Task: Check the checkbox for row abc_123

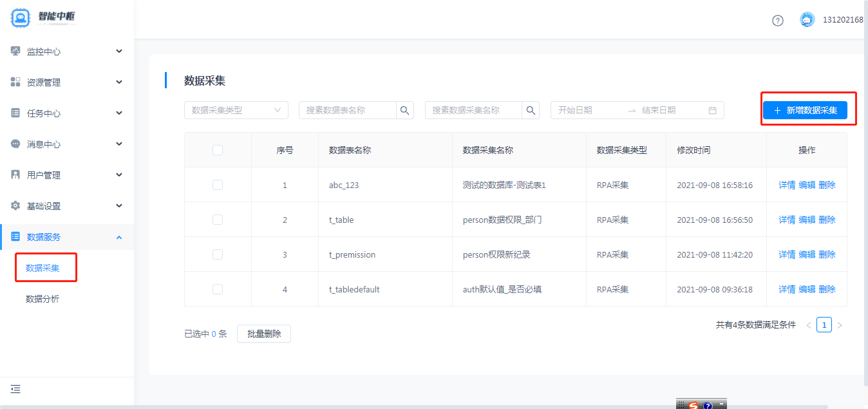Action: pyautogui.click(x=218, y=185)
